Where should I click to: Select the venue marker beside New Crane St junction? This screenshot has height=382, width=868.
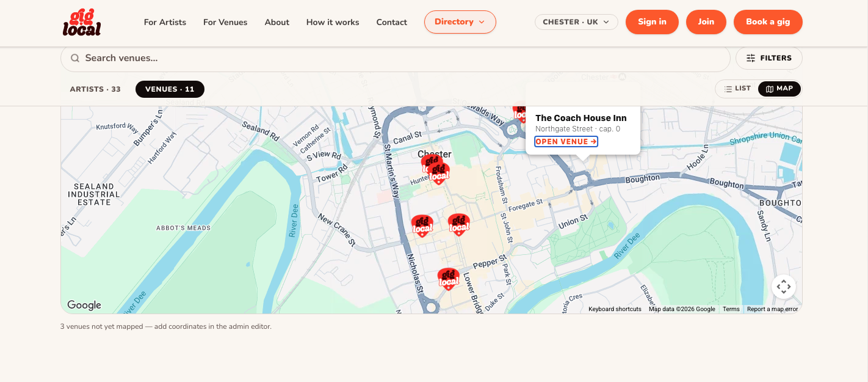tap(422, 226)
